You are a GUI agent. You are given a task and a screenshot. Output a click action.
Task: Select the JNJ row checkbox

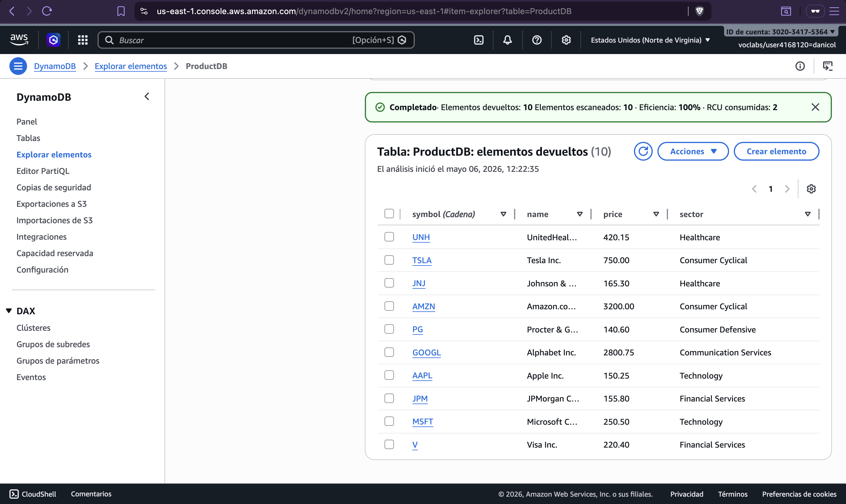[389, 283]
